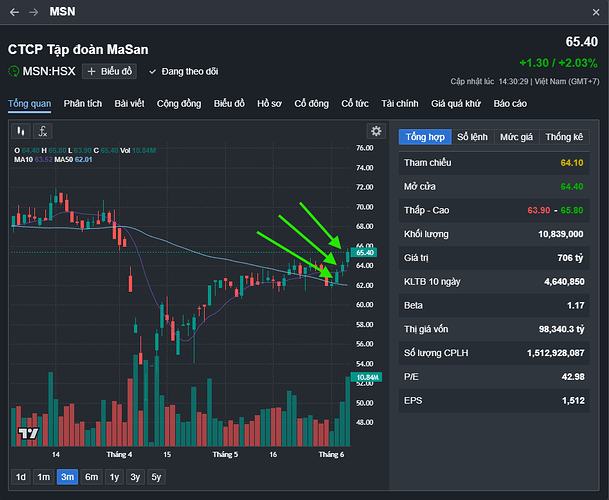Go to the Báo cáo tab
The height and width of the screenshot is (500, 609).
(510, 103)
